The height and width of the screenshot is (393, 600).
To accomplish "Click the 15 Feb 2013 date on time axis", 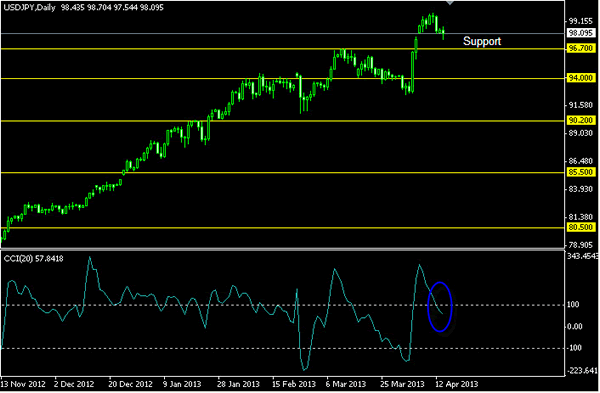I will pos(294,384).
